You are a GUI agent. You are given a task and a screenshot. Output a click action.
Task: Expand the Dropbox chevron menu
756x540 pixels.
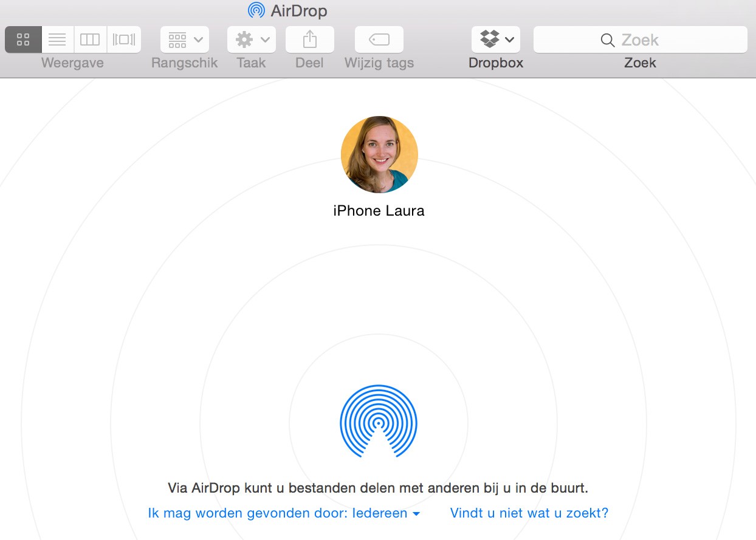pyautogui.click(x=510, y=39)
